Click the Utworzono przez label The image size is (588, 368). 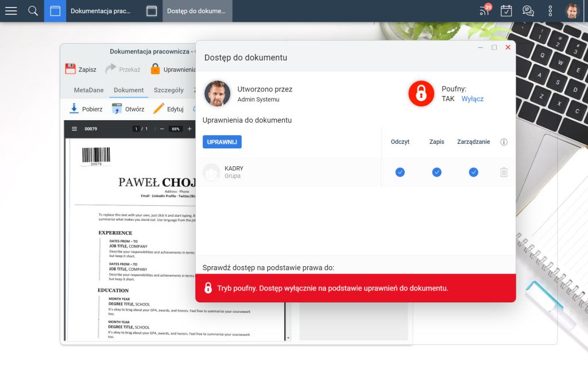coord(265,89)
